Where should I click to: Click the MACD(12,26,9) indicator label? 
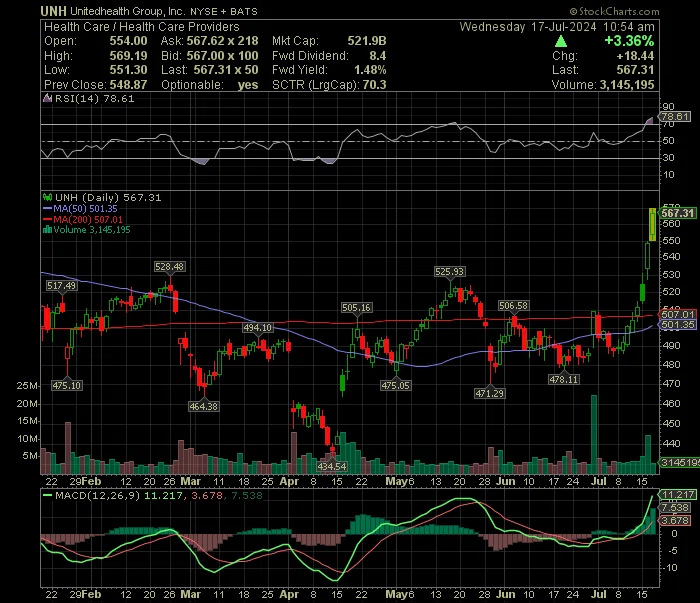coord(97,495)
